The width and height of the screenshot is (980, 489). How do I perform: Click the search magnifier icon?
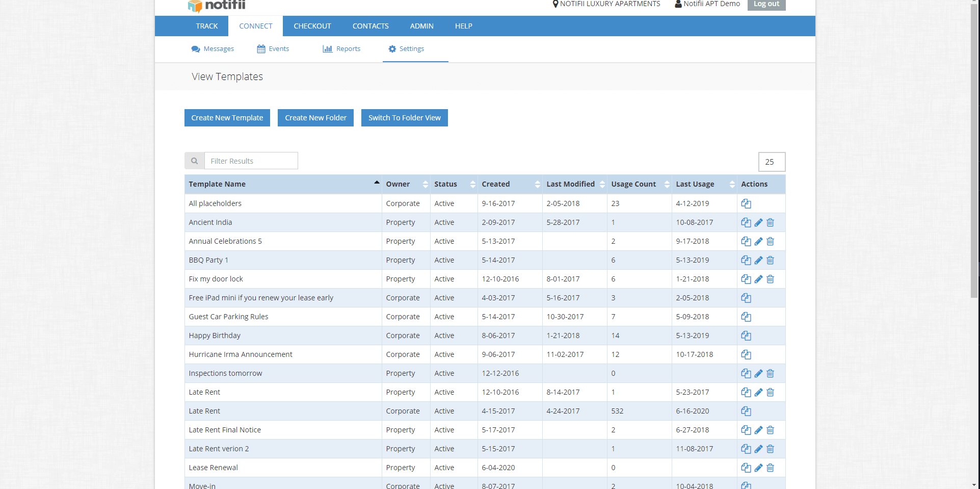point(194,161)
